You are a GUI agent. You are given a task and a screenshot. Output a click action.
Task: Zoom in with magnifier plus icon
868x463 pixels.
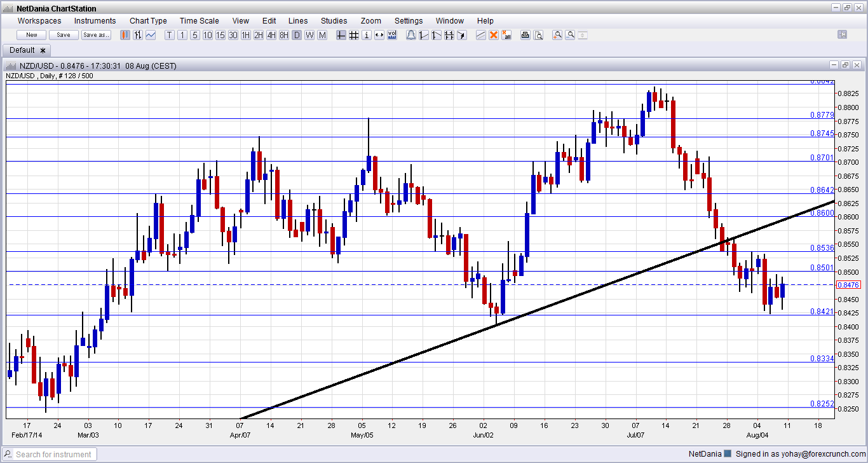(x=557, y=35)
